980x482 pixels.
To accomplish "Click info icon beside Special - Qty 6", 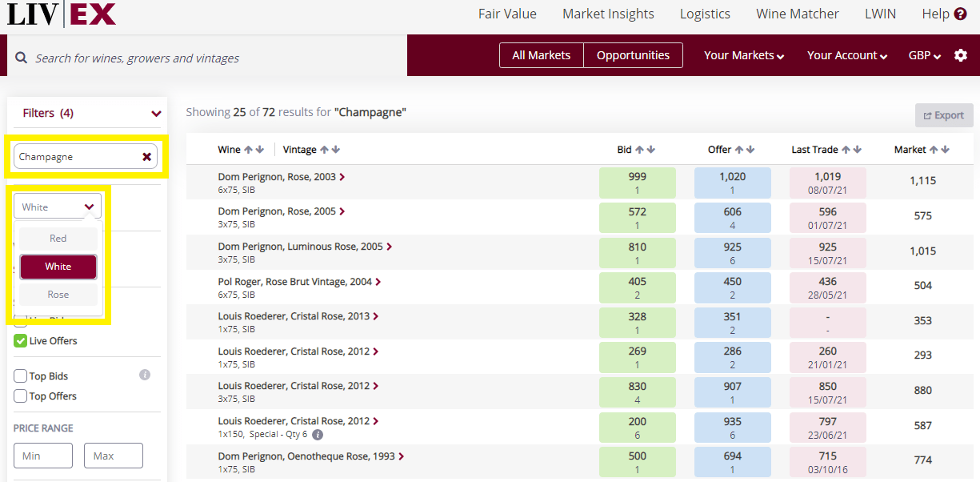I will tap(318, 435).
